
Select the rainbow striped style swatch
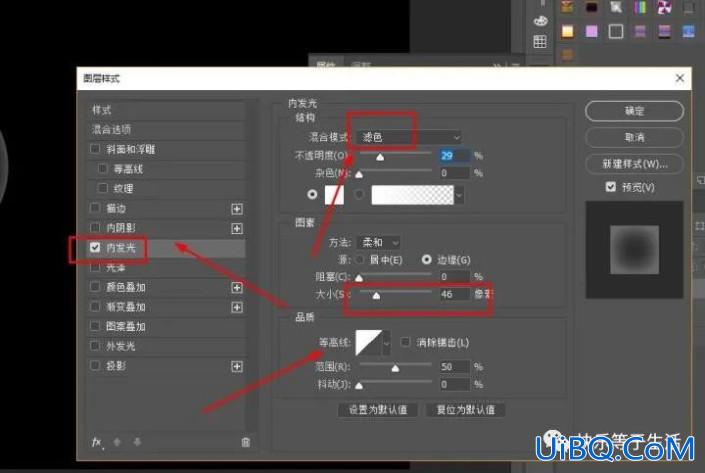tap(640, 7)
